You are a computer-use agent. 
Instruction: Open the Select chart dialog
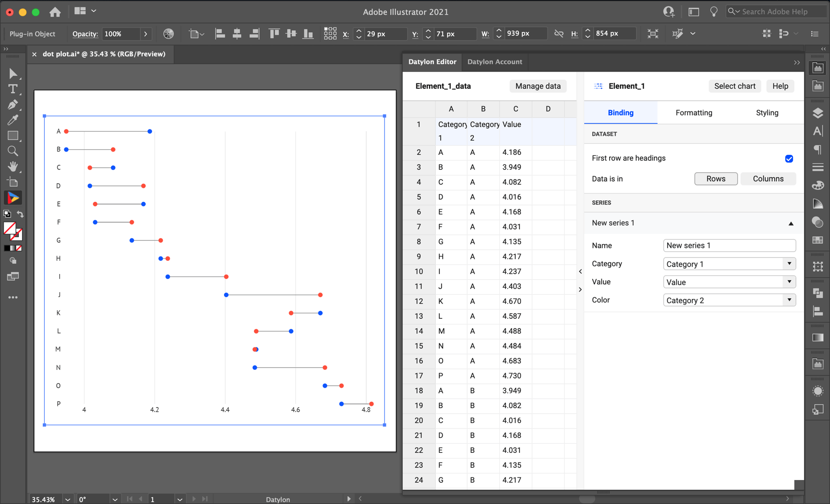coord(735,86)
